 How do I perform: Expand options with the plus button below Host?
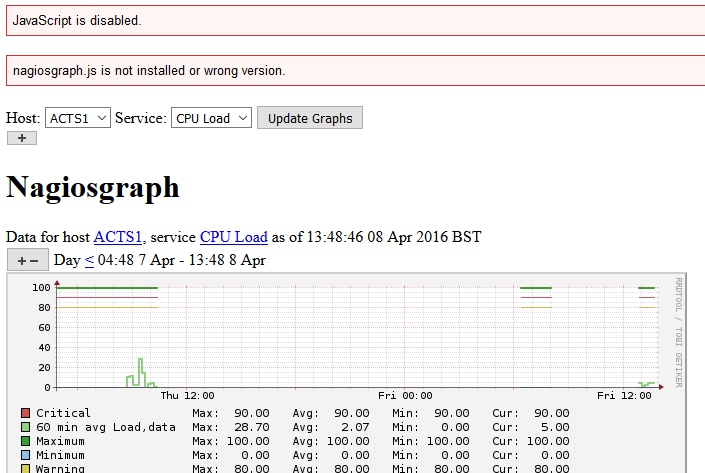pos(21,138)
